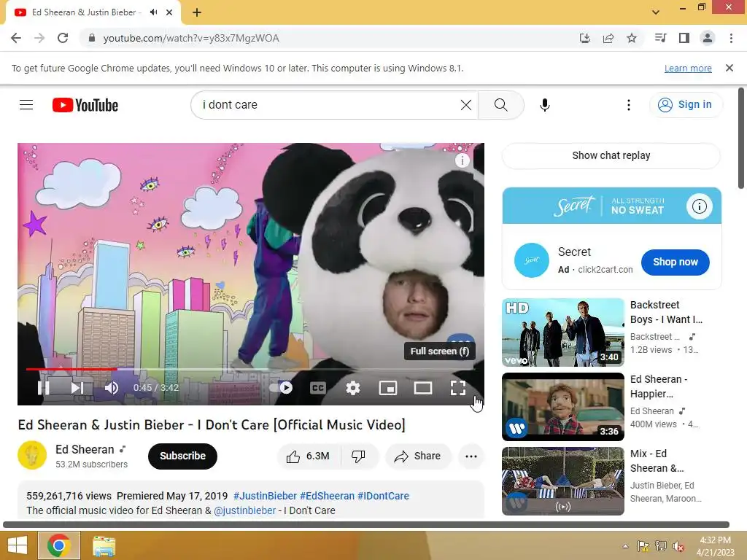
Task: Reload the YouTube page
Action: [63, 38]
